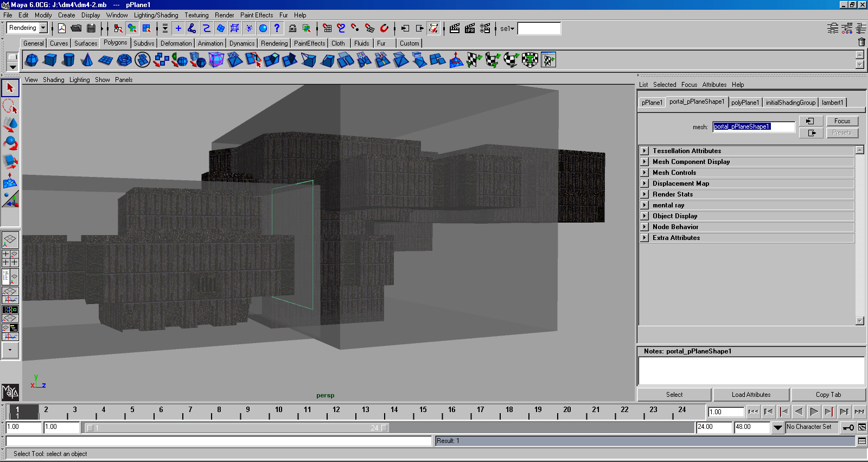Pick the Show Manipulator tool

point(10,199)
